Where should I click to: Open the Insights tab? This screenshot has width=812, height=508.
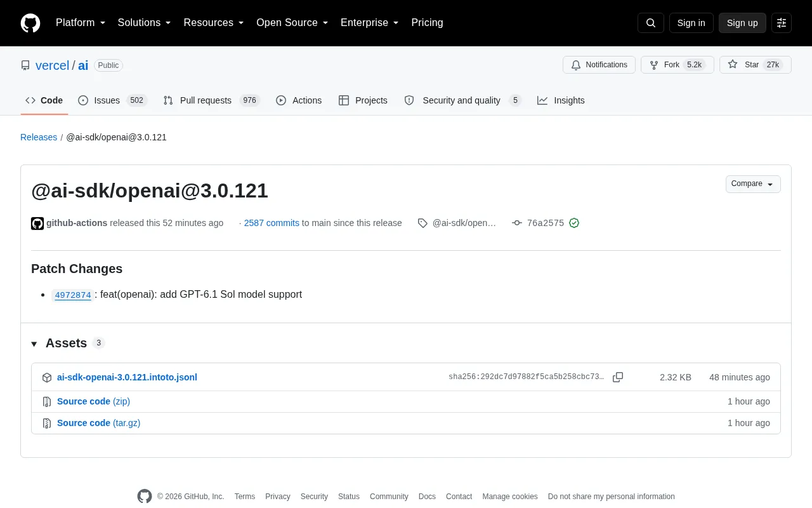point(561,100)
